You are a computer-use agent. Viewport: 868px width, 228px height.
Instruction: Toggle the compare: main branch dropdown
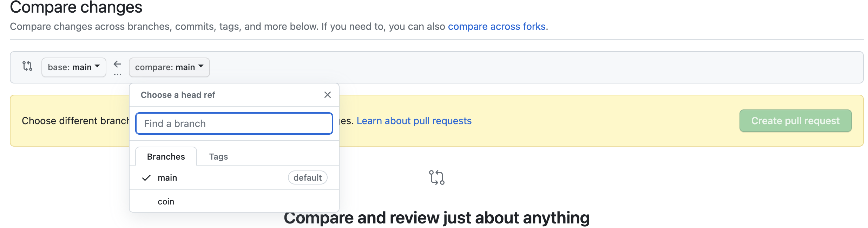click(x=169, y=67)
